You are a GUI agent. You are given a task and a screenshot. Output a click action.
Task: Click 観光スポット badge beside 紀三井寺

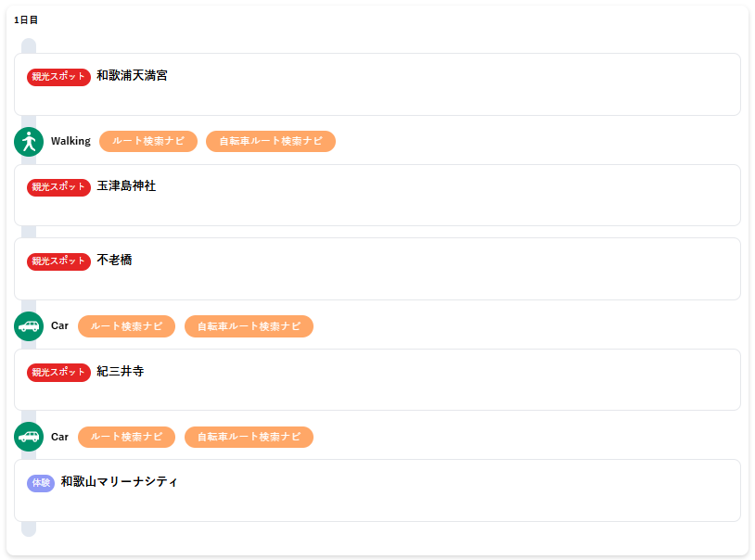click(x=58, y=372)
